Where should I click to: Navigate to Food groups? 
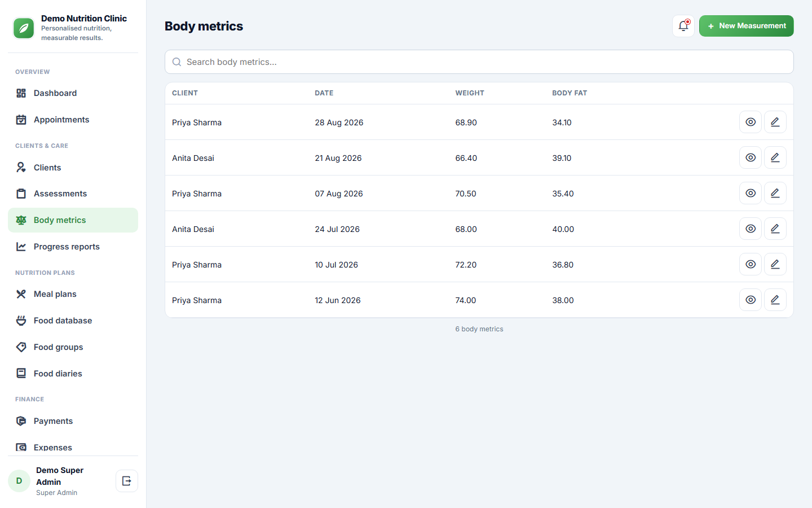(x=73, y=347)
